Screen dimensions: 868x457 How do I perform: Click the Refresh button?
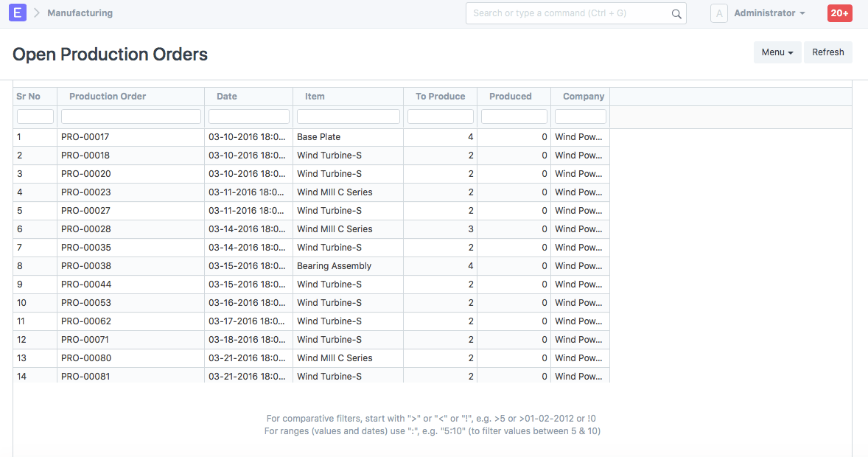[827, 52]
